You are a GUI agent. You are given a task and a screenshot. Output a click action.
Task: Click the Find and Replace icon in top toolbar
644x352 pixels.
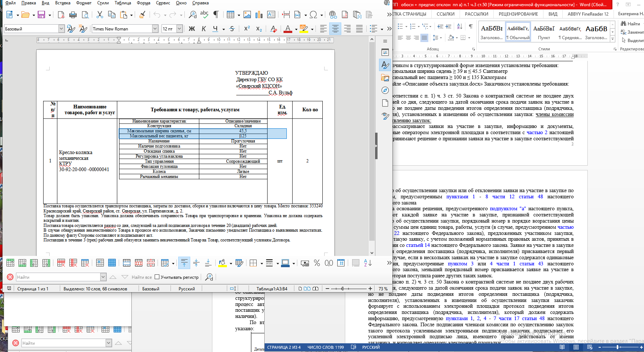tap(192, 15)
